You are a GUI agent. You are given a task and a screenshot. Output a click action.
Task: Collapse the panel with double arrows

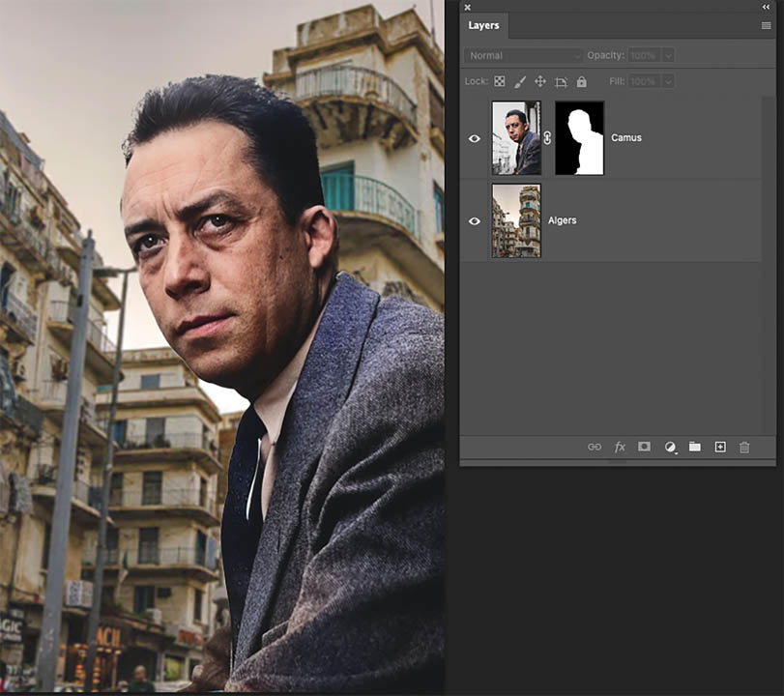coord(766,7)
